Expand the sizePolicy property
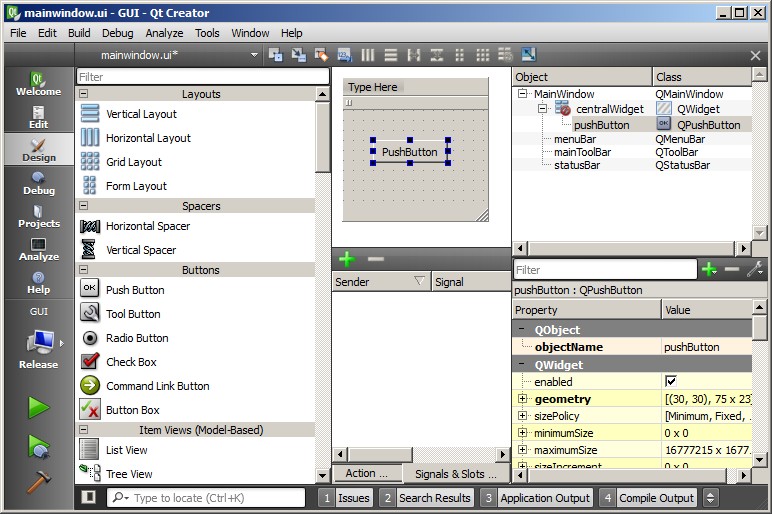772x514 pixels. point(522,416)
